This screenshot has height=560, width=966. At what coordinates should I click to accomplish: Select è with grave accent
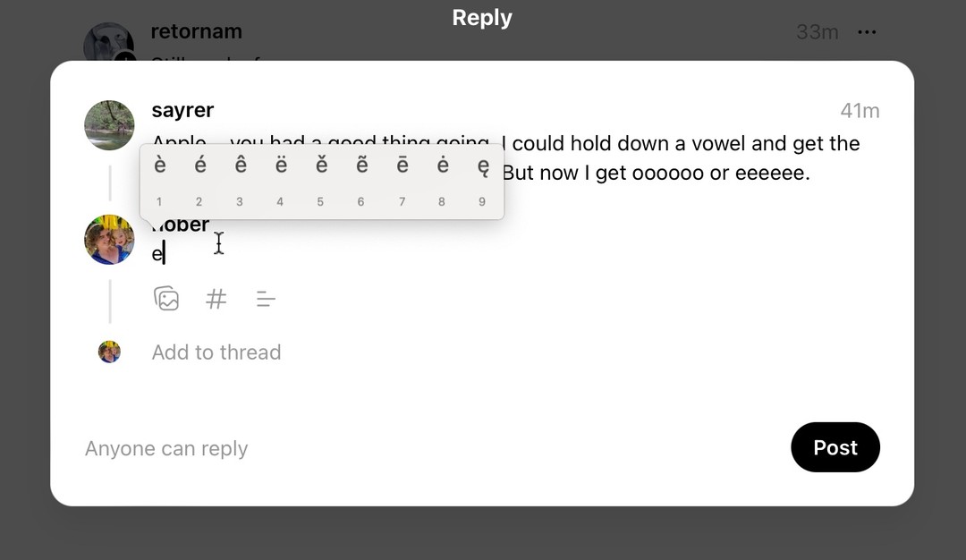[x=160, y=165]
